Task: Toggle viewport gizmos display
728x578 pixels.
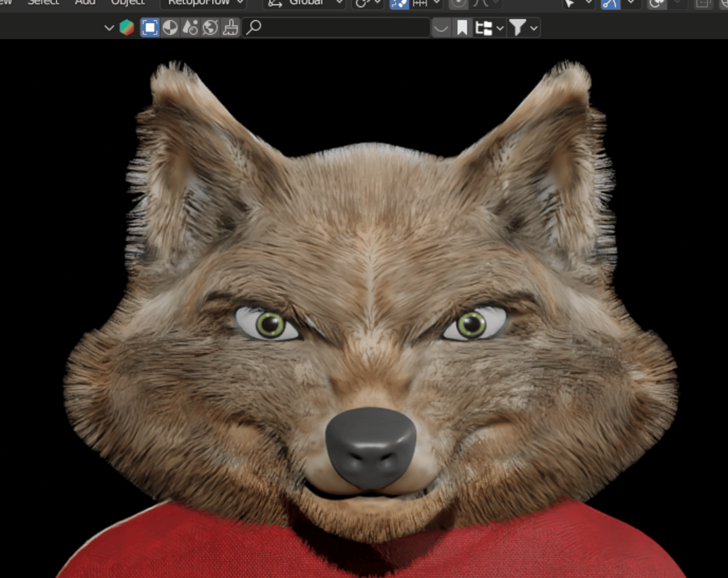Action: [610, 3]
